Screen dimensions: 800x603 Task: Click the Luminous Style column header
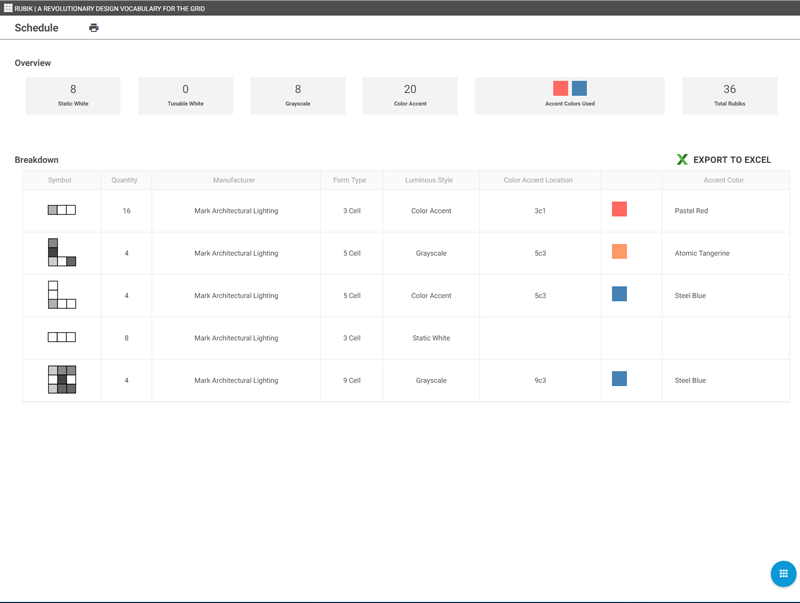point(429,180)
